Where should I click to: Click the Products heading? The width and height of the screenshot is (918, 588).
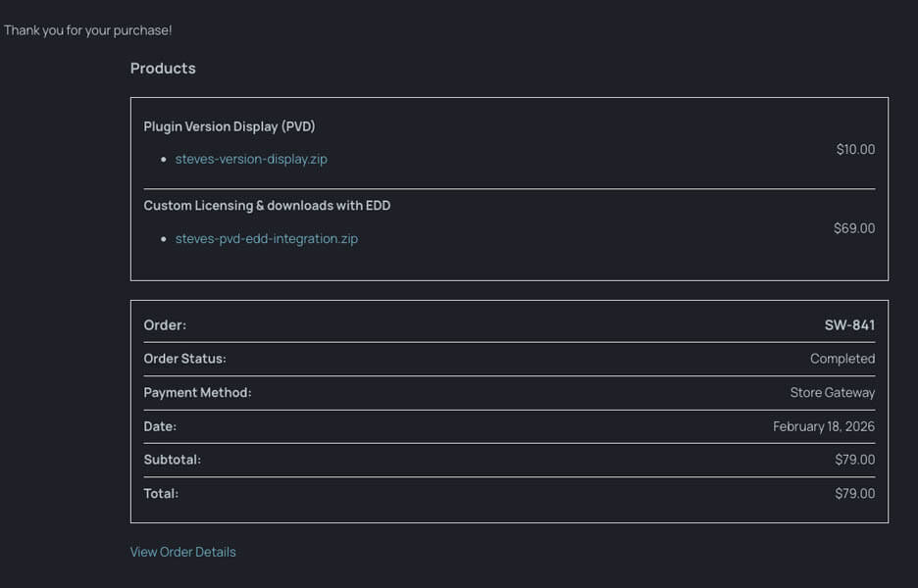point(163,69)
